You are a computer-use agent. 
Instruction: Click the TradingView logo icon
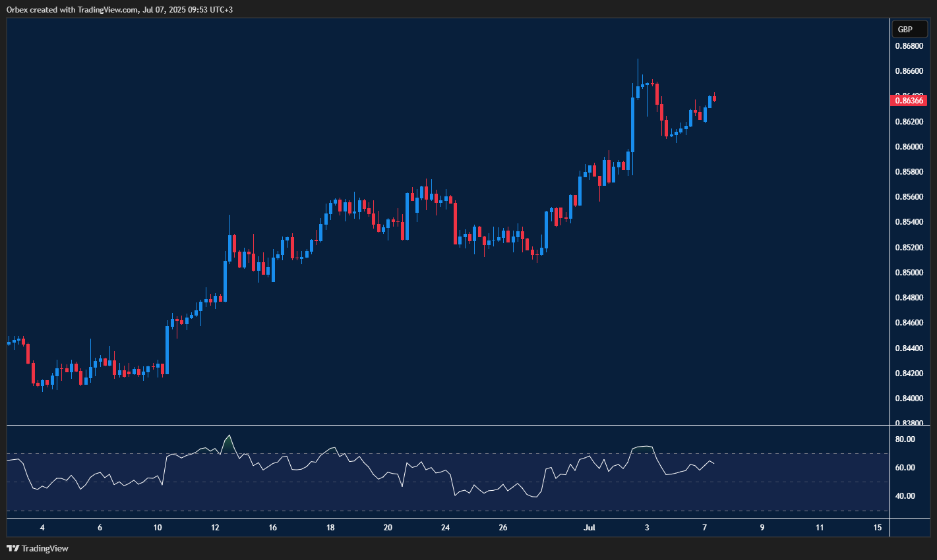click(13, 547)
